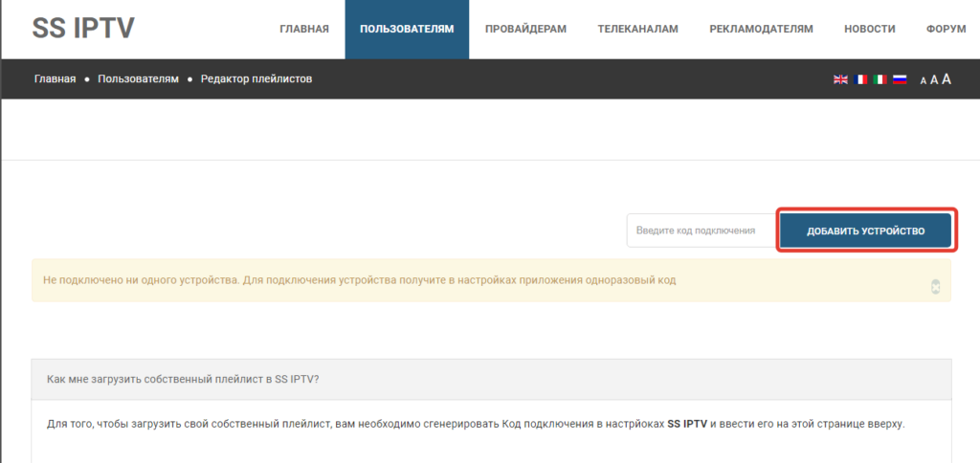Open the ТЕЛЕКАНАЛАМ menu item
980x463 pixels.
(637, 29)
